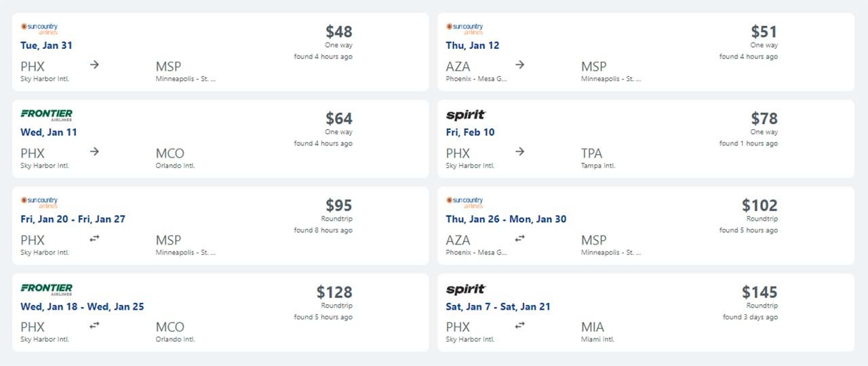Select the Tue, Jan 31 flight date

point(46,45)
